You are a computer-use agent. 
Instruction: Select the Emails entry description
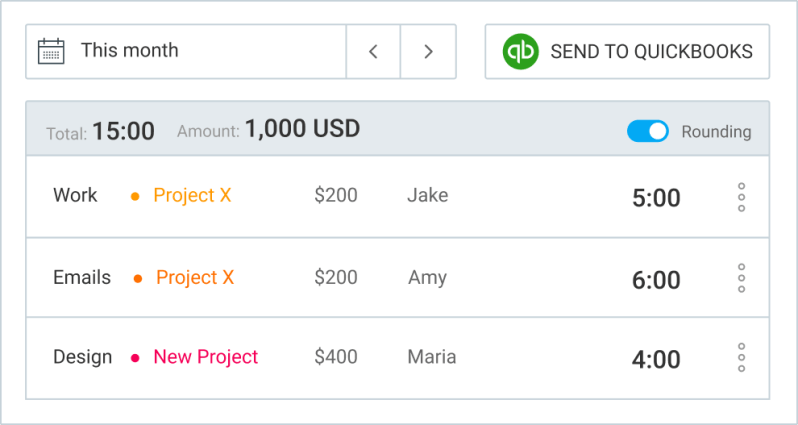[82, 277]
